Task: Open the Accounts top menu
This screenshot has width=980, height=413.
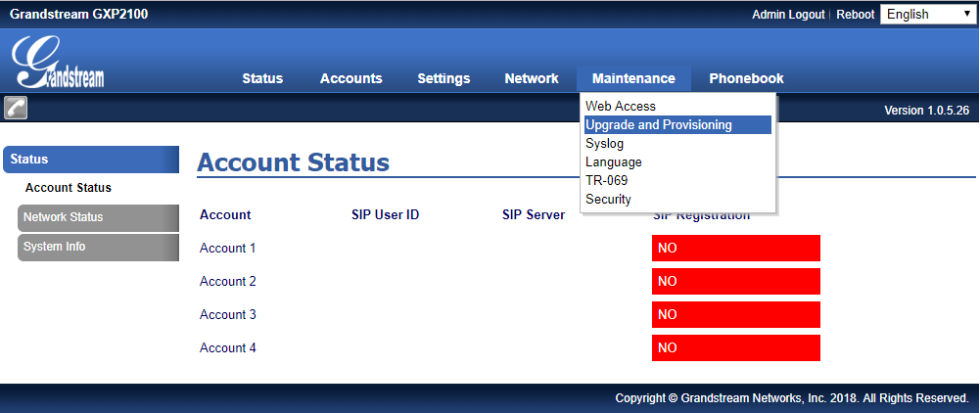Action: (x=351, y=78)
